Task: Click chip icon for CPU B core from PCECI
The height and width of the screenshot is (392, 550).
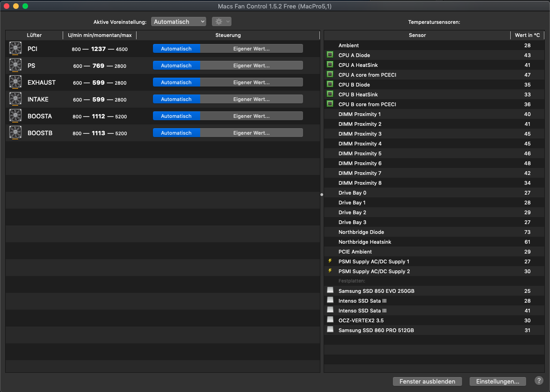Action: [x=330, y=104]
